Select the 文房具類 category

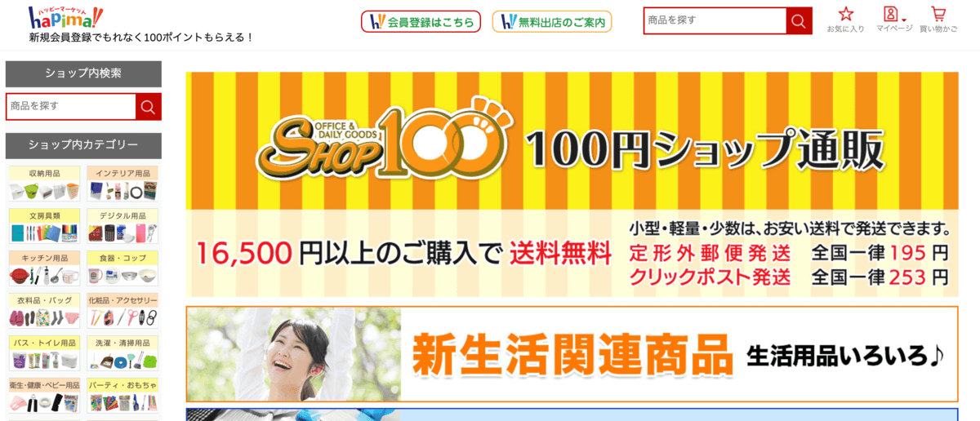(44, 226)
